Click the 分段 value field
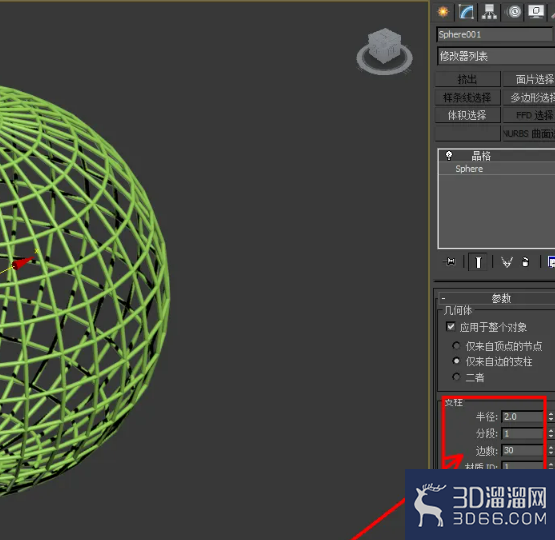The height and width of the screenshot is (540, 555). (522, 433)
